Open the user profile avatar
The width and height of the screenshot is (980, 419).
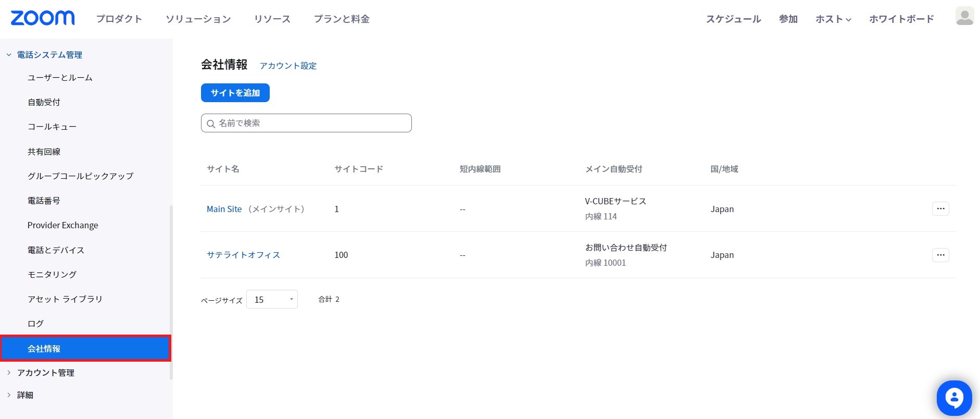964,16
